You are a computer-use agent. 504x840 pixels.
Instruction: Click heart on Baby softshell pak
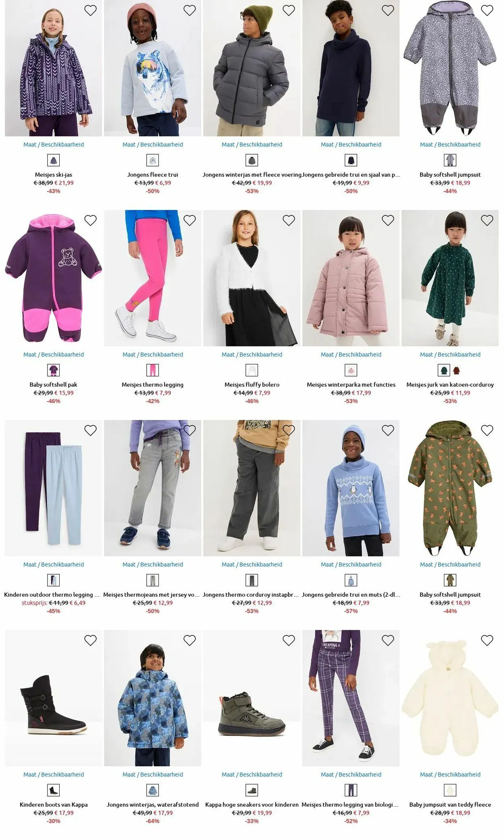(x=90, y=220)
